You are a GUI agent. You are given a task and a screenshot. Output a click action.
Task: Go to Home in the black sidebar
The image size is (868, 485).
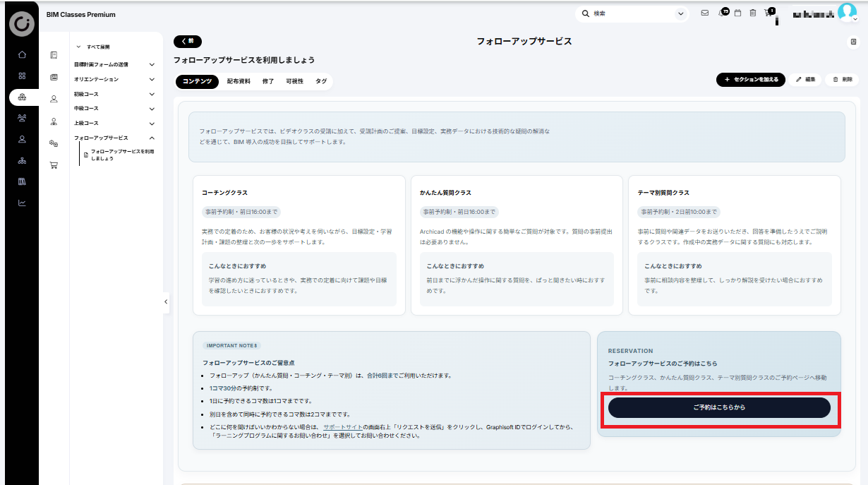pos(22,54)
